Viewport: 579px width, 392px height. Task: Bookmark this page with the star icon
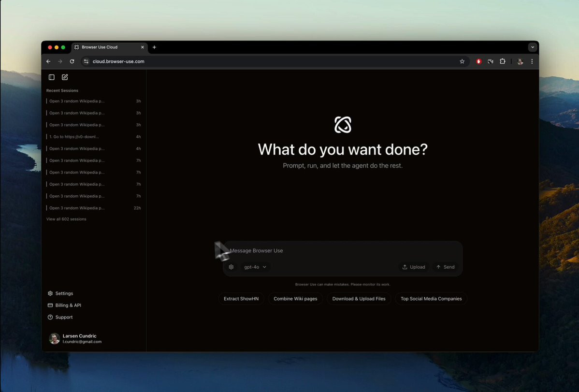point(462,61)
